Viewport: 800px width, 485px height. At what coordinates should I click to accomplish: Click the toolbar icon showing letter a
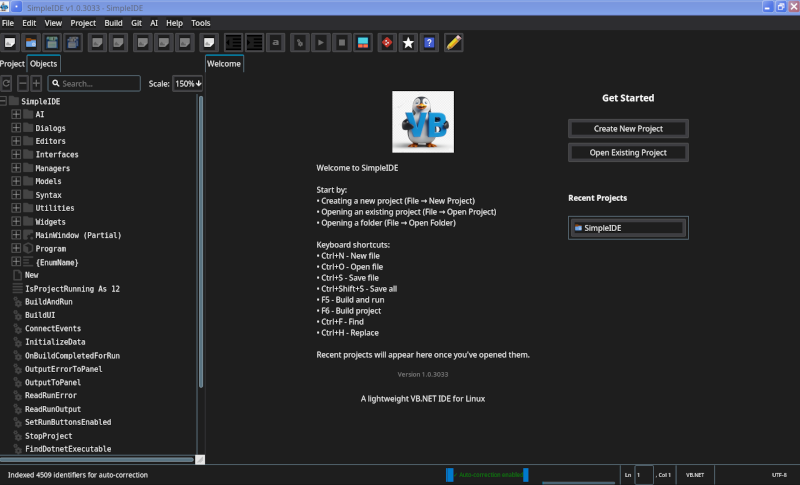(x=276, y=43)
